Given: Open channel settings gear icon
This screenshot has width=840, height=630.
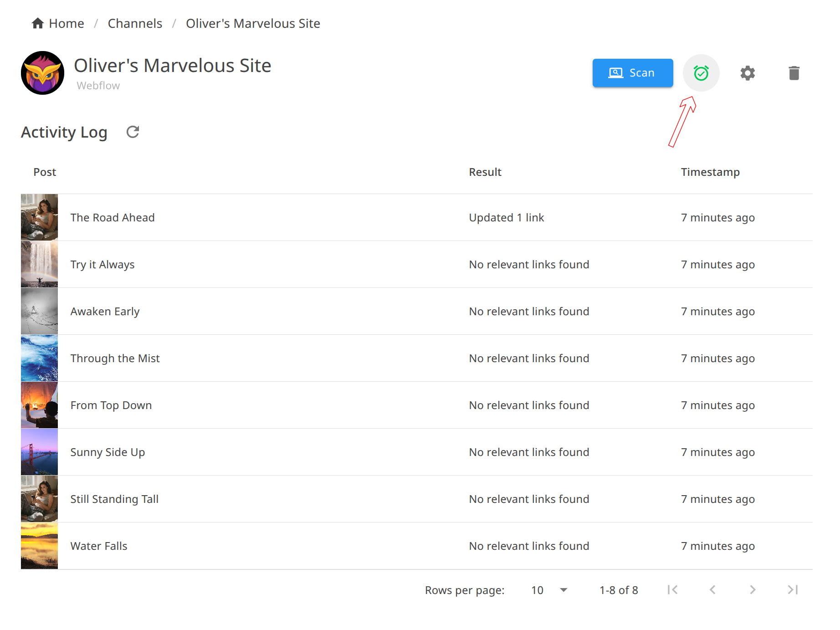Looking at the screenshot, I should pos(747,73).
